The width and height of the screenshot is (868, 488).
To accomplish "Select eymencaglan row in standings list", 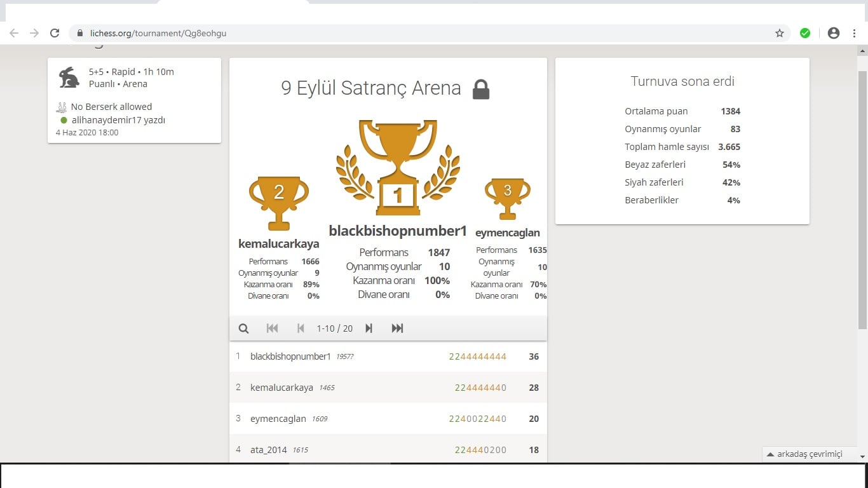I will click(x=388, y=419).
